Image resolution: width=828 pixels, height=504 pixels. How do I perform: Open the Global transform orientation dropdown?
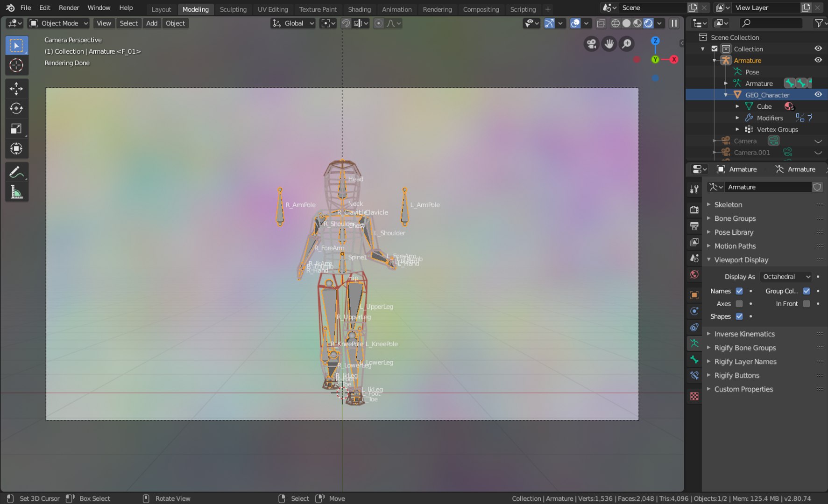tap(293, 23)
